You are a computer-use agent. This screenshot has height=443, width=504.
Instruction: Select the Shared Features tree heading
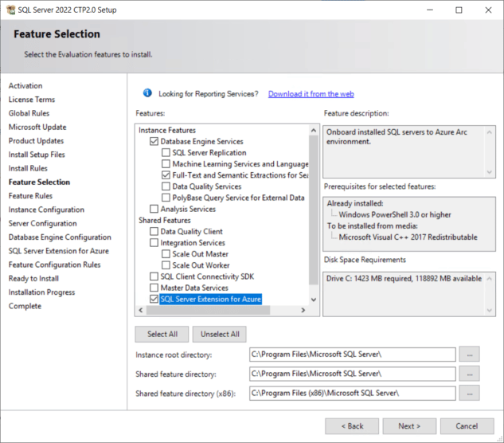point(165,221)
